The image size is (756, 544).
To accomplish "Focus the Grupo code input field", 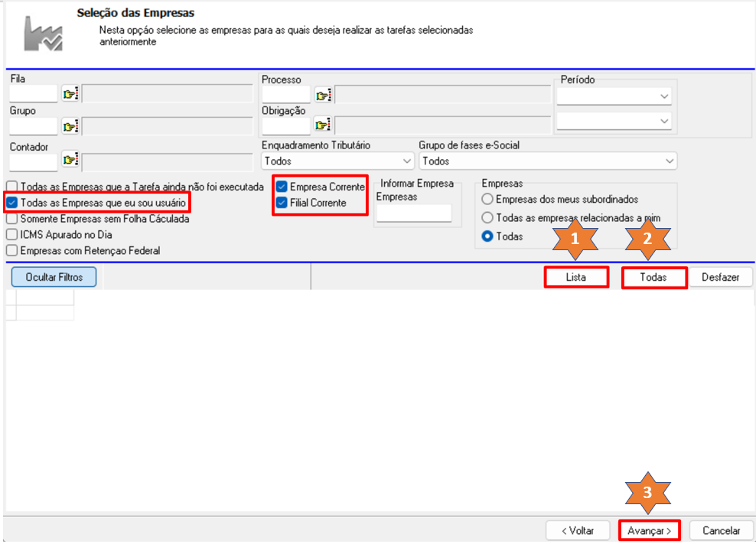I will (x=33, y=126).
